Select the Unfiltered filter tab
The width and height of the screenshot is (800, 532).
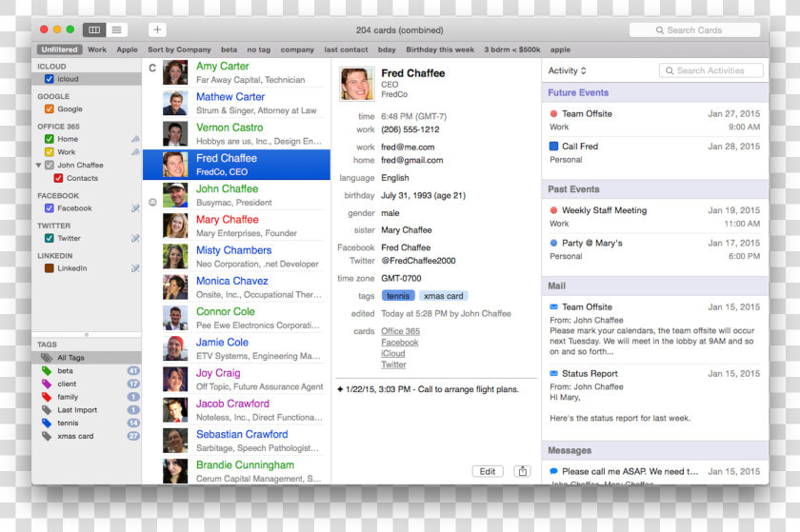(x=60, y=49)
